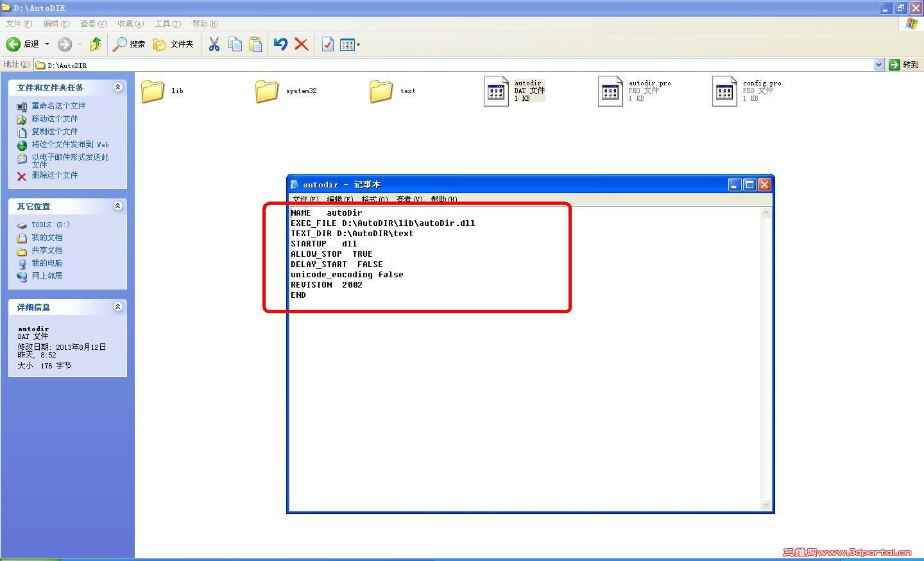The image size is (924, 561).
Task: Click the ALLOW_STOP TRUE line
Action: click(332, 254)
